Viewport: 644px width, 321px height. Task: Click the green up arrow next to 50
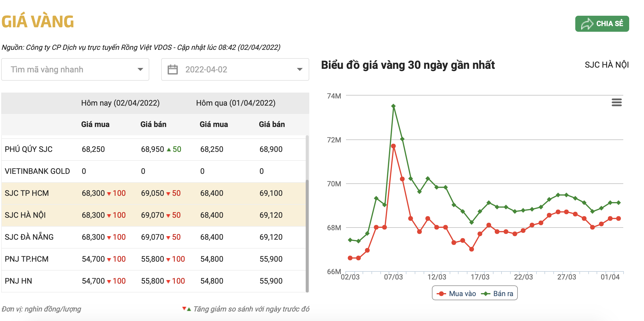click(169, 150)
